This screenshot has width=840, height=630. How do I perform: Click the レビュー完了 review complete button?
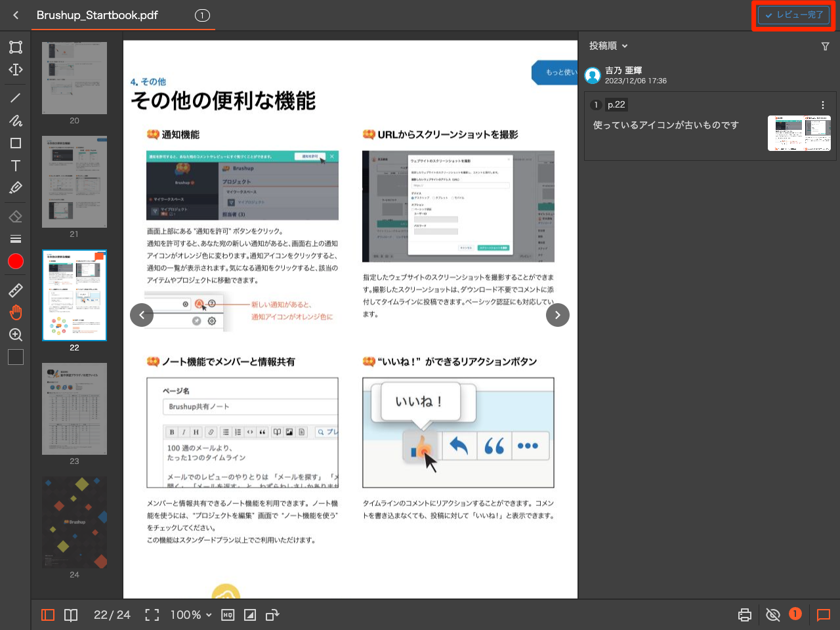pos(793,15)
